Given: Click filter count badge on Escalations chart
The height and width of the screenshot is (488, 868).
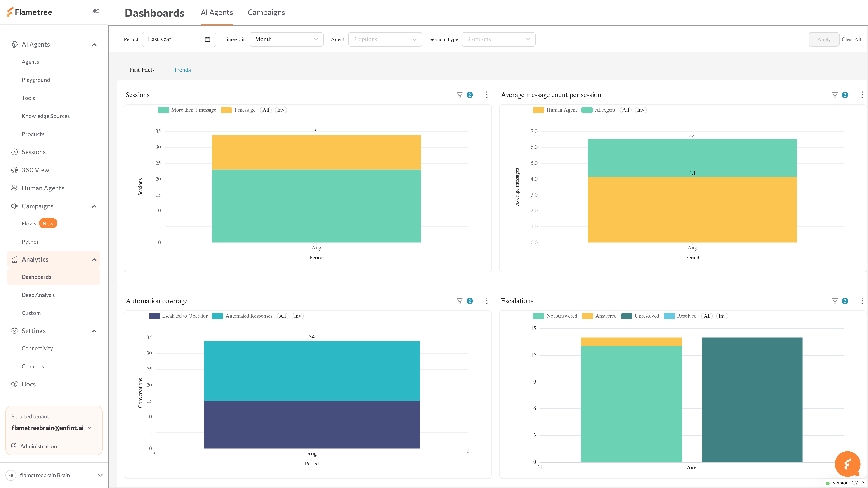Looking at the screenshot, I should tap(845, 301).
